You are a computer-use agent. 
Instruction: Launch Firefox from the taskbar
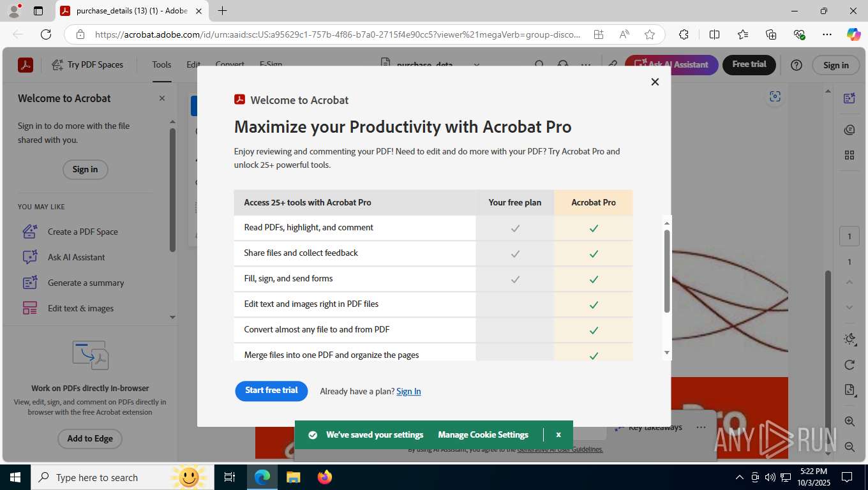pyautogui.click(x=325, y=477)
